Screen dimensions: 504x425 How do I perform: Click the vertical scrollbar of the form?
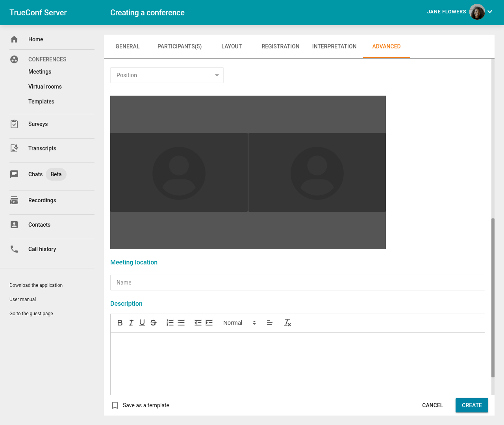[x=493, y=297]
